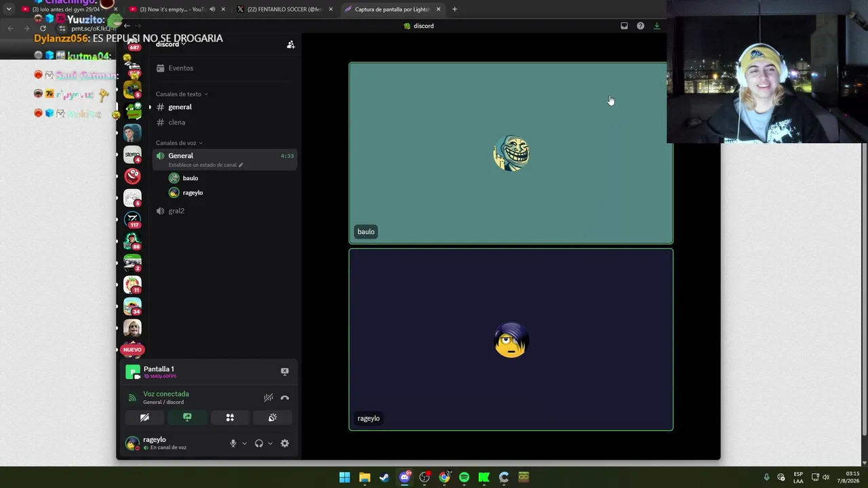The image size is (868, 488).
Task: Open Spotify from the taskbar
Action: click(x=464, y=477)
